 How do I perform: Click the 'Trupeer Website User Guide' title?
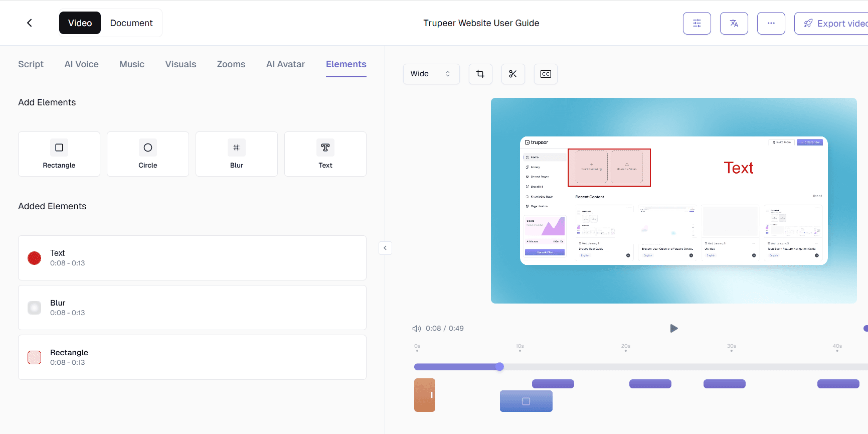pyautogui.click(x=481, y=23)
